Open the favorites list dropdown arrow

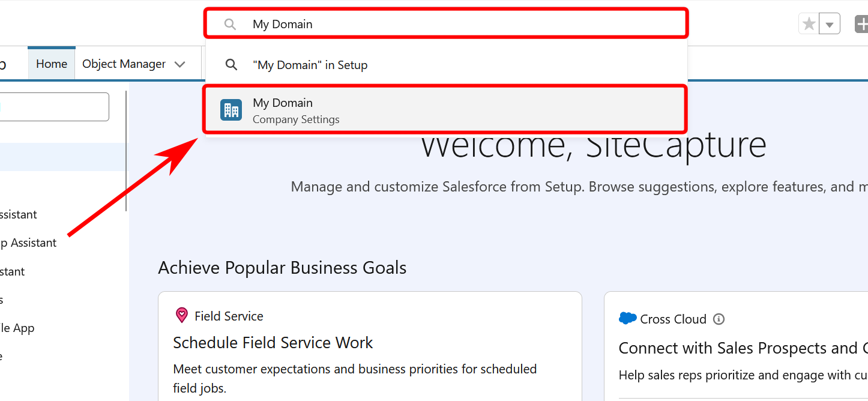[x=830, y=23]
